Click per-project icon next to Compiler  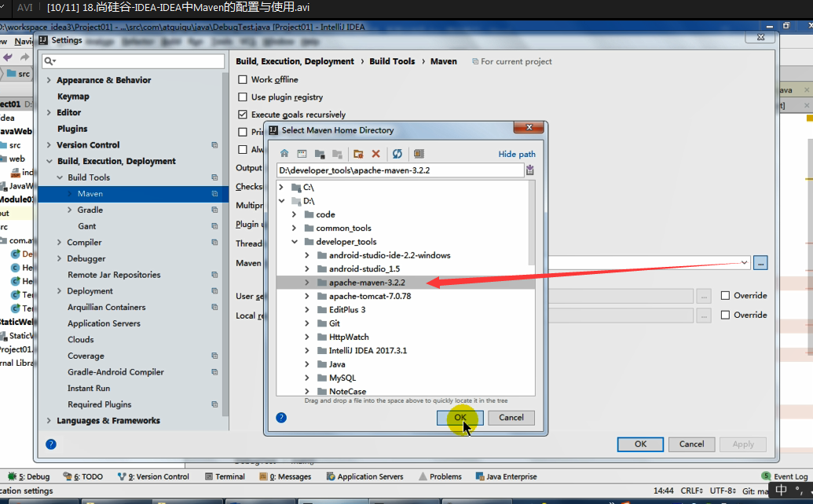214,243
